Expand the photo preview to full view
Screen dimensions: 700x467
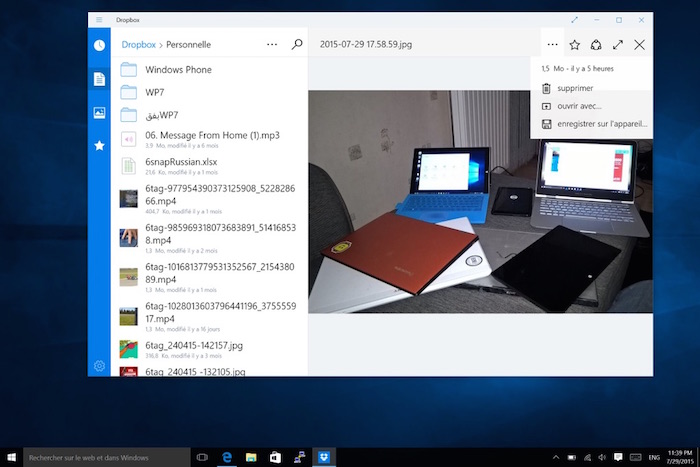[x=618, y=45]
